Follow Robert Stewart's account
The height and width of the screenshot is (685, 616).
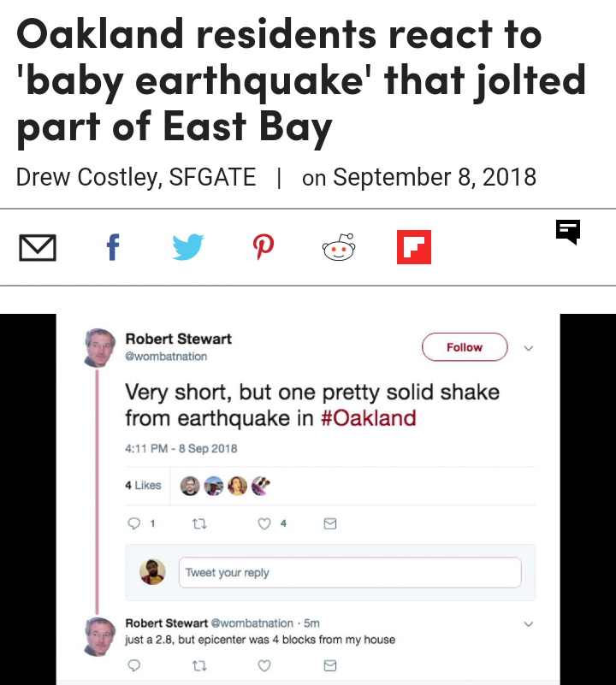pyautogui.click(x=465, y=347)
